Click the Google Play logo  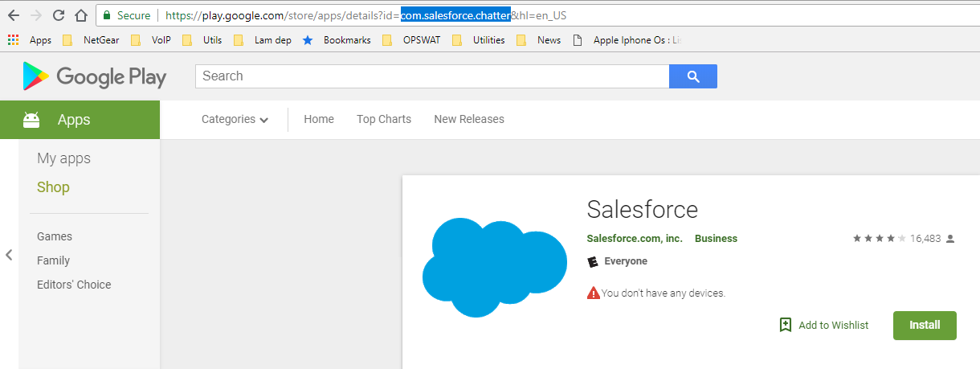pos(94,77)
